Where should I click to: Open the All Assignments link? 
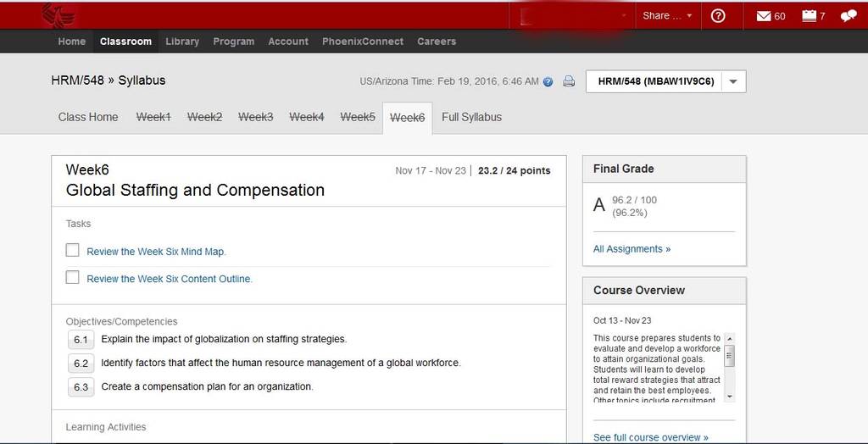tap(632, 249)
